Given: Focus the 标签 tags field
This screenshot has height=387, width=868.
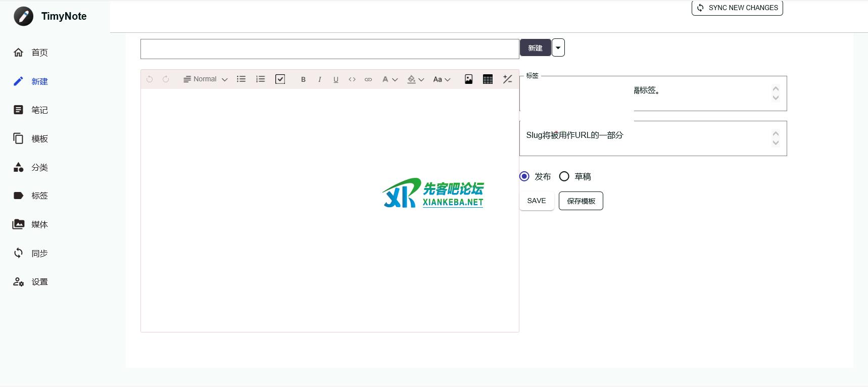Looking at the screenshot, I should point(653,93).
